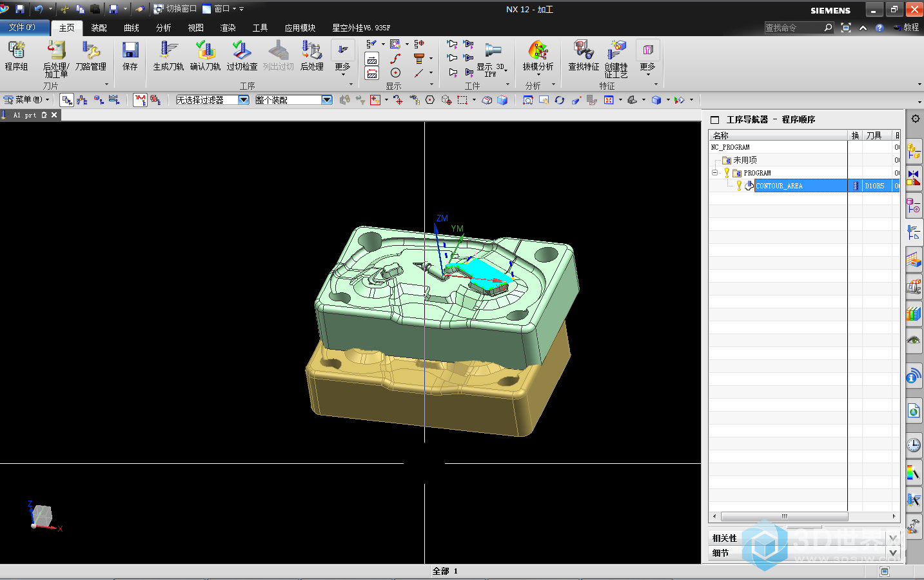Open the library books tab in resource bar
This screenshot has height=580, width=924.
(914, 314)
